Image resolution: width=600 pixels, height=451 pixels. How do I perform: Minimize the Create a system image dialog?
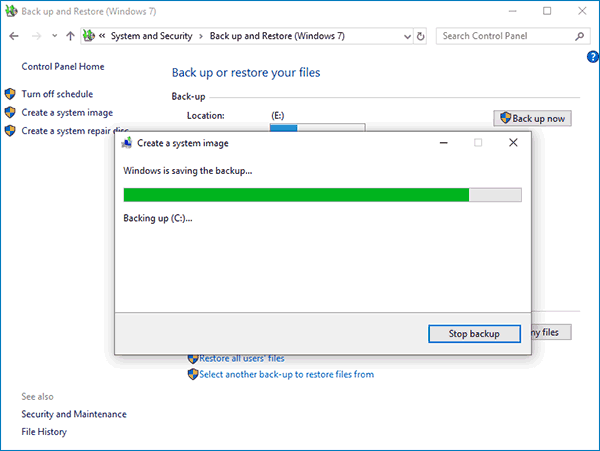(x=443, y=143)
